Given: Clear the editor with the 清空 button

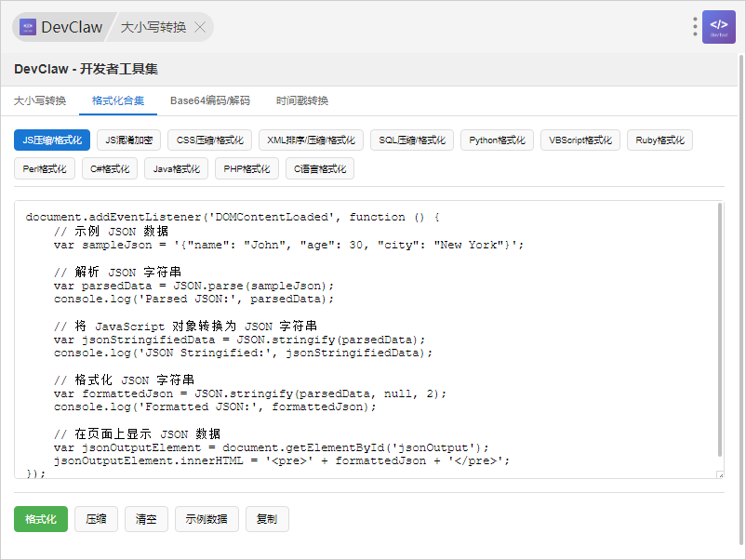Looking at the screenshot, I should [146, 519].
